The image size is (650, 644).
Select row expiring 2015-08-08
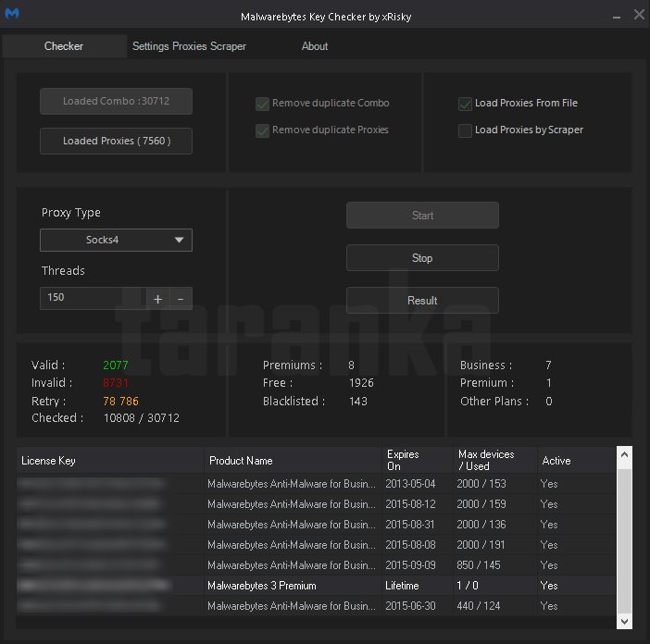(x=317, y=545)
